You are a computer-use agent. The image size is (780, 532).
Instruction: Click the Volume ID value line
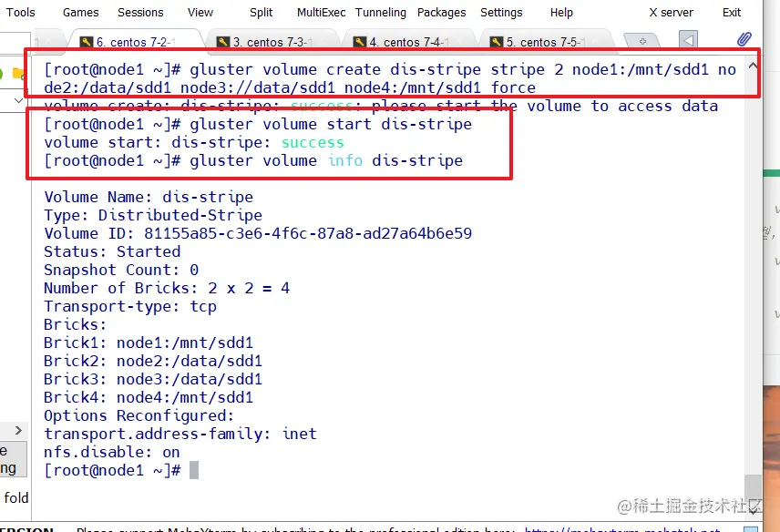258,233
